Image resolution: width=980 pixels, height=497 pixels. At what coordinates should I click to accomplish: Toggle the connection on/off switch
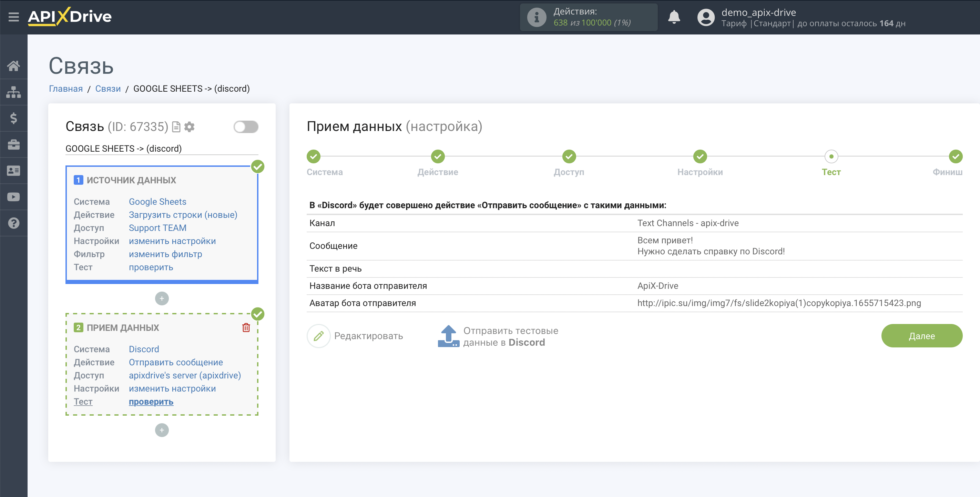point(246,127)
